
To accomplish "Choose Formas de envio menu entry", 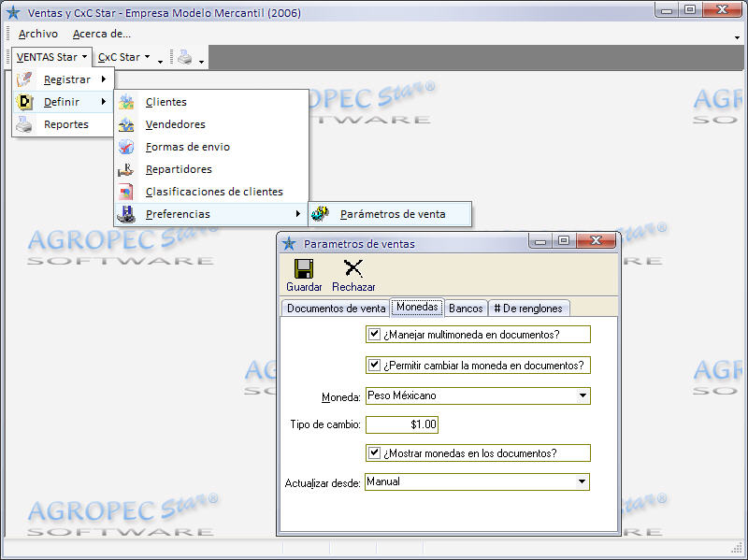I will click(211, 147).
